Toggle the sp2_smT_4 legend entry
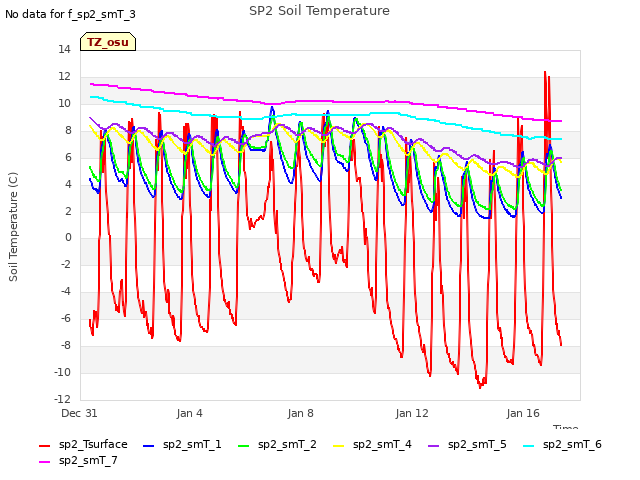 coord(372,444)
